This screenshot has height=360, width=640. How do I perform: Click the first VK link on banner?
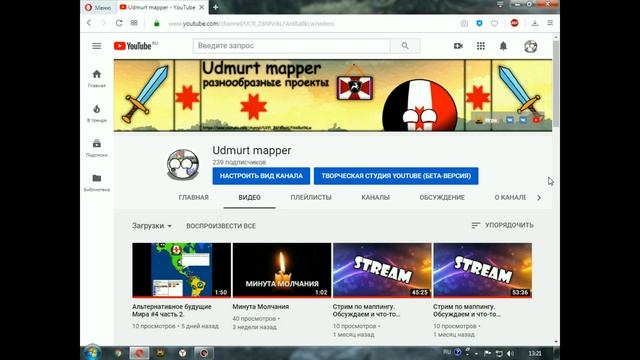tap(510, 120)
